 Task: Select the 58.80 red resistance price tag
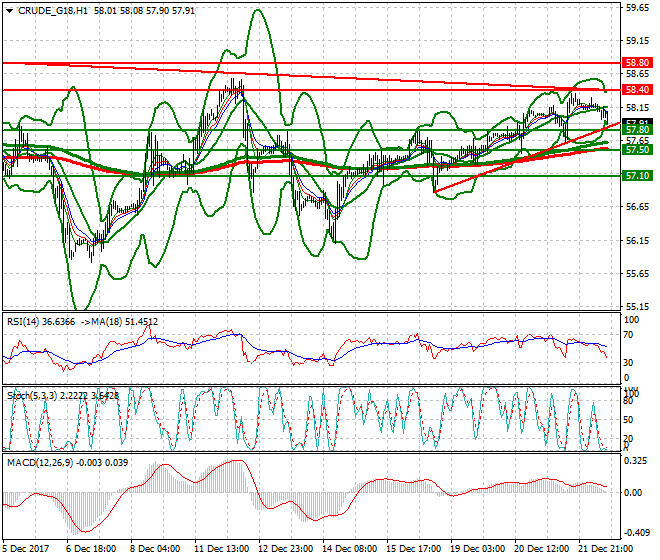(637, 62)
